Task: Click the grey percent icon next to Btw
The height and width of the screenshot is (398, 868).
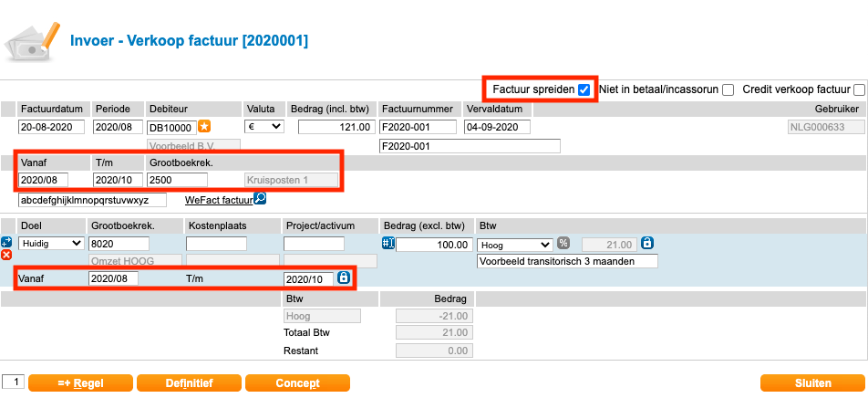Action: pyautogui.click(x=563, y=244)
